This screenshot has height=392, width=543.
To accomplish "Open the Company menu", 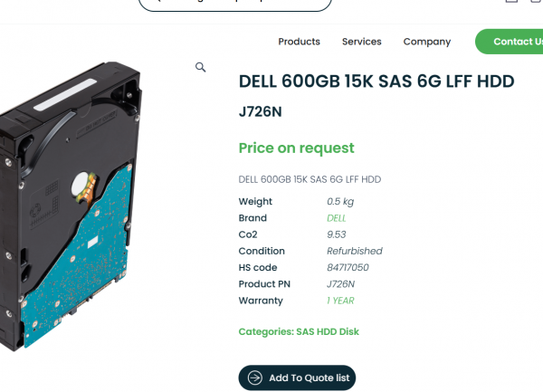I will point(427,42).
